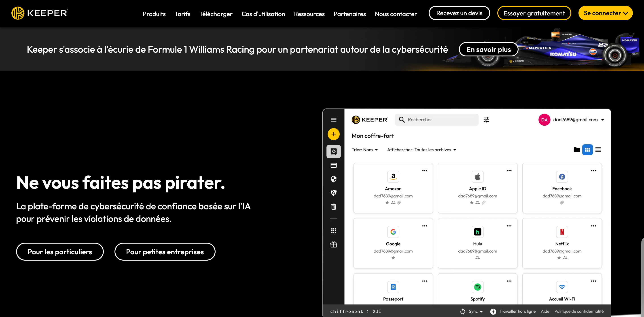Click the lightning offline-mode icon
This screenshot has width=644, height=317.
point(493,311)
